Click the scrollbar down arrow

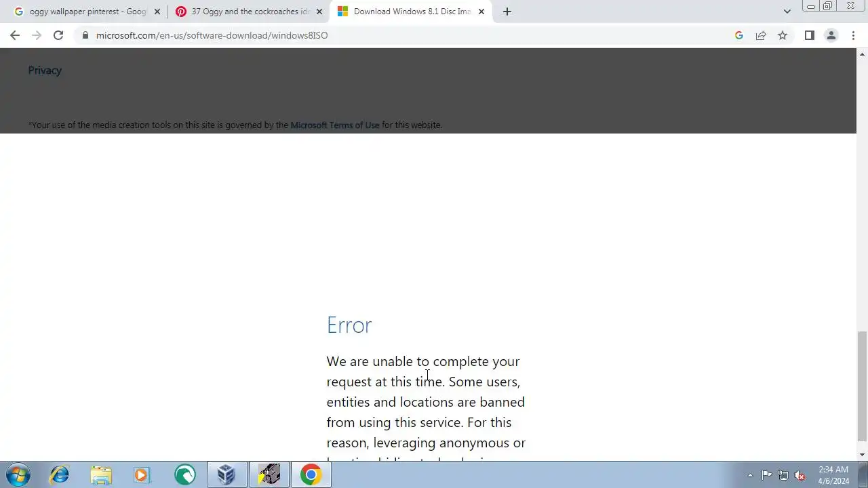(862, 455)
